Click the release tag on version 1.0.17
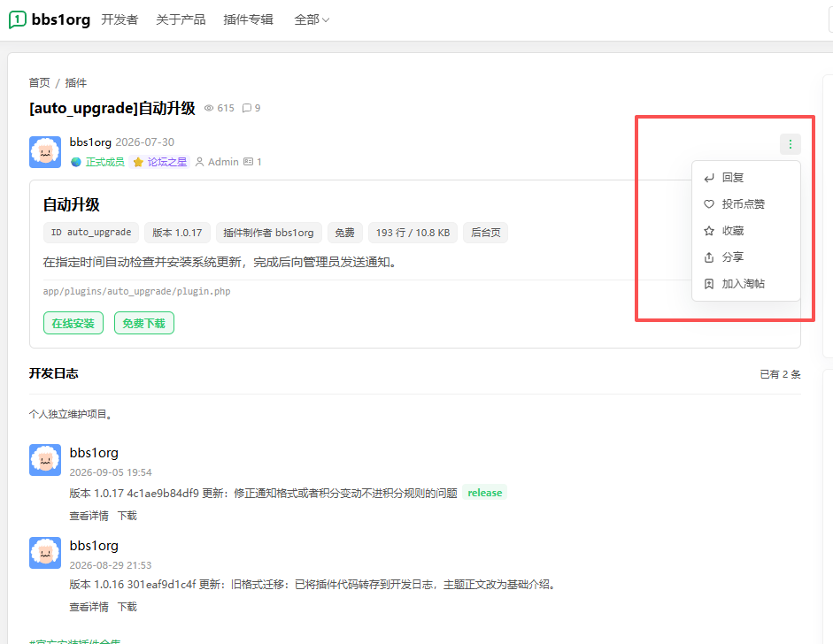This screenshot has height=644, width=833. coord(484,493)
